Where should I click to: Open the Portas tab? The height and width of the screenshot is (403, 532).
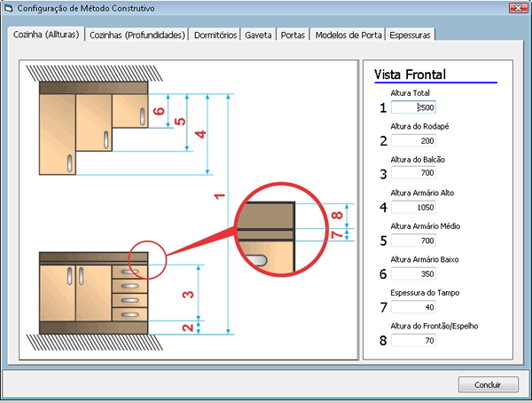[x=293, y=36]
